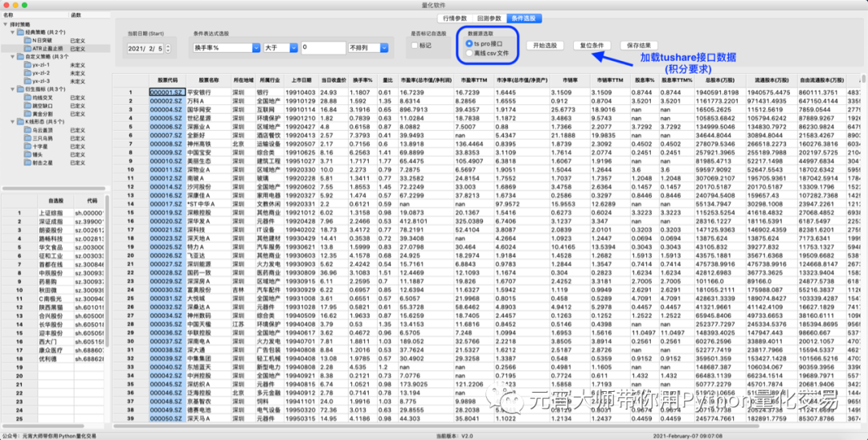Click the 德赛电池 stock name cell

coord(209,410)
